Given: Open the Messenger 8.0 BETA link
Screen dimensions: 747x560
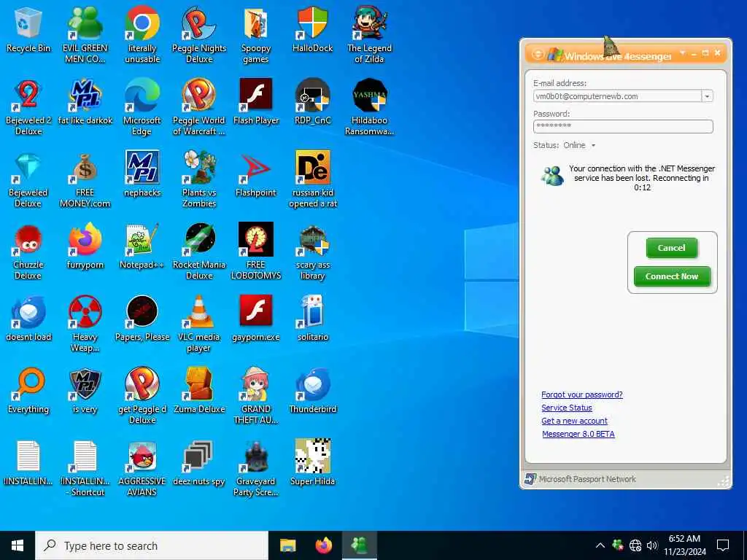Looking at the screenshot, I should [578, 434].
